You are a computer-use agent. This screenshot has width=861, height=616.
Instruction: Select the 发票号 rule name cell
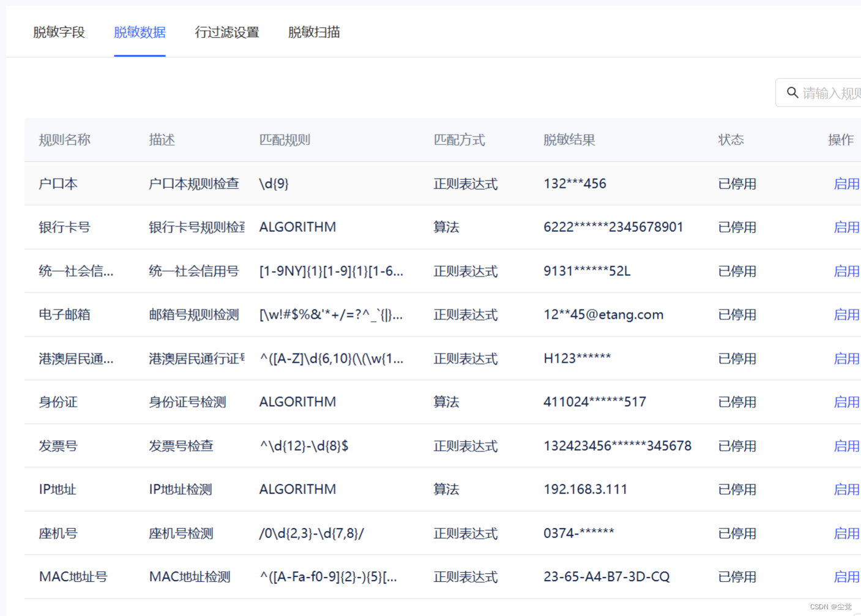[x=58, y=446]
